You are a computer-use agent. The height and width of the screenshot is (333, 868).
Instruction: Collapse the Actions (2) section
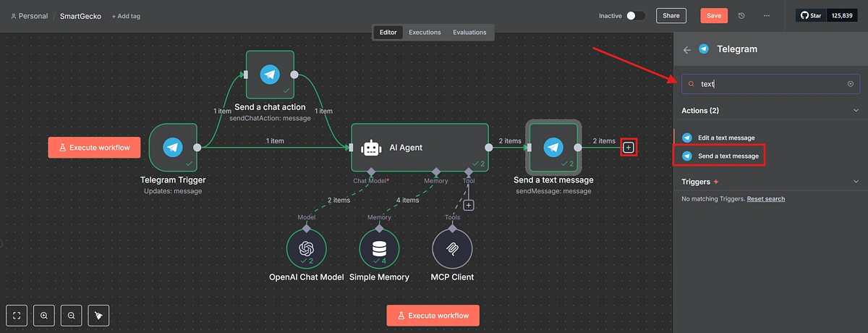(x=856, y=111)
